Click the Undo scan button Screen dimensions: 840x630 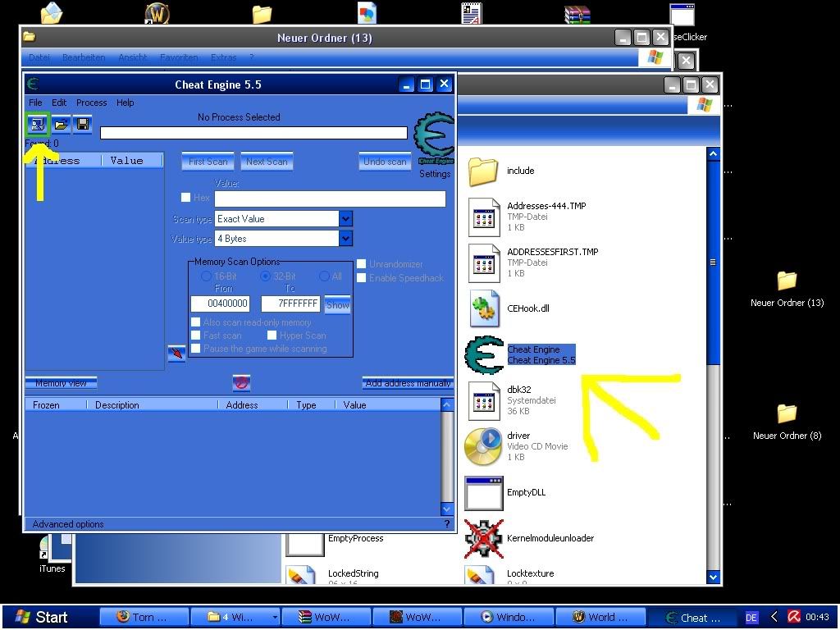pyautogui.click(x=385, y=162)
